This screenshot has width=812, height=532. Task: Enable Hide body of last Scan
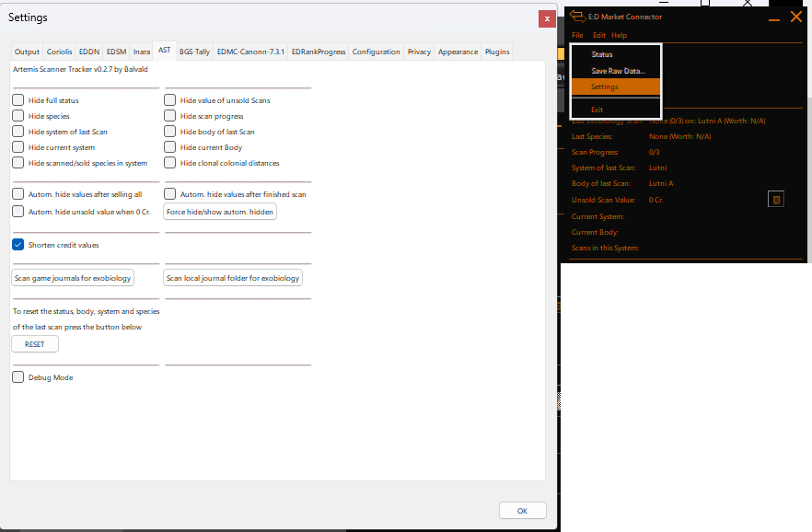pos(169,131)
